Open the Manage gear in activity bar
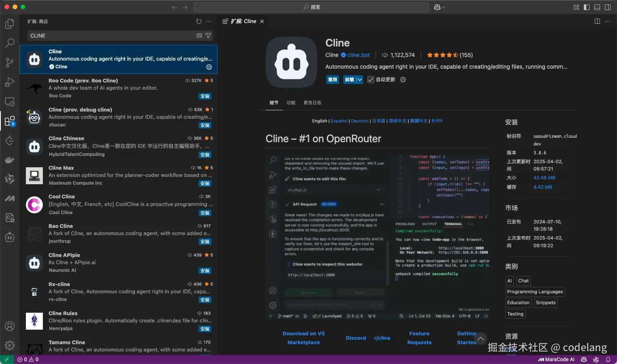Screen dimensions: 617x364 (x=10, y=345)
